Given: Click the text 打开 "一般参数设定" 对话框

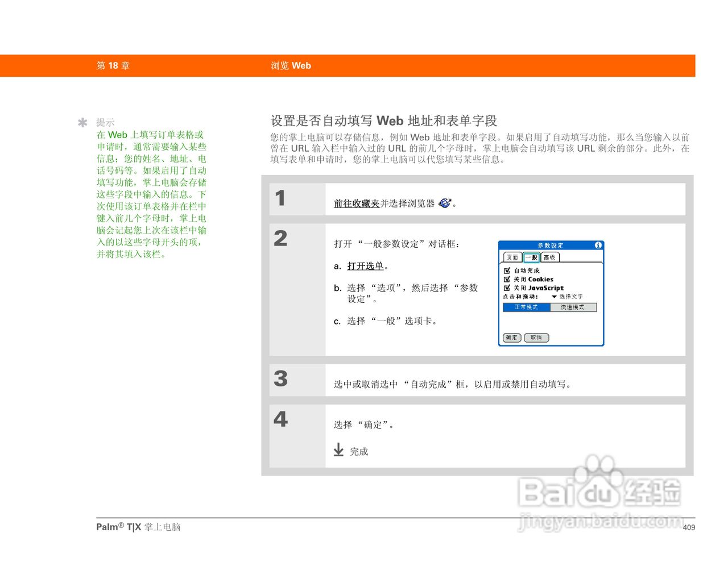Looking at the screenshot, I should pos(396,244).
